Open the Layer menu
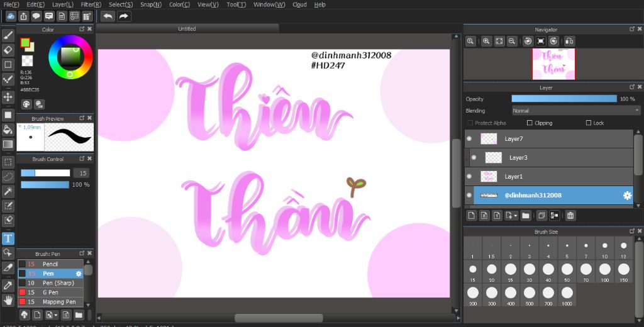The width and height of the screenshot is (644, 327). [x=63, y=4]
